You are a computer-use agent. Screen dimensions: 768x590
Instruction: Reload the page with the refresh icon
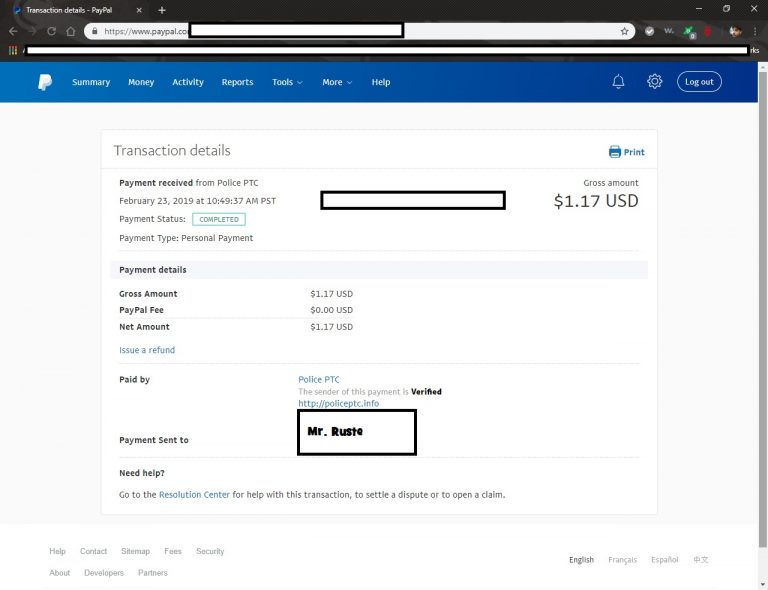[x=51, y=31]
